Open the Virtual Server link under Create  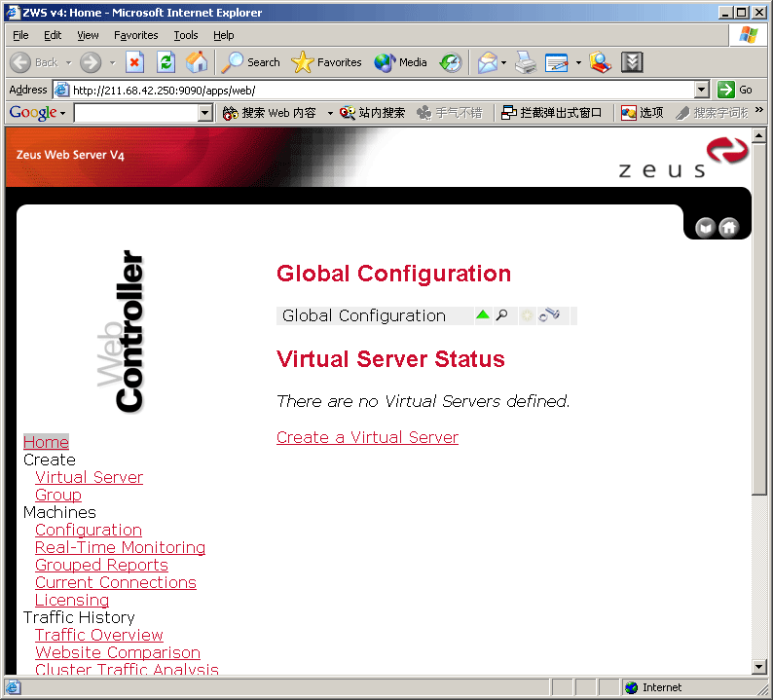point(89,477)
